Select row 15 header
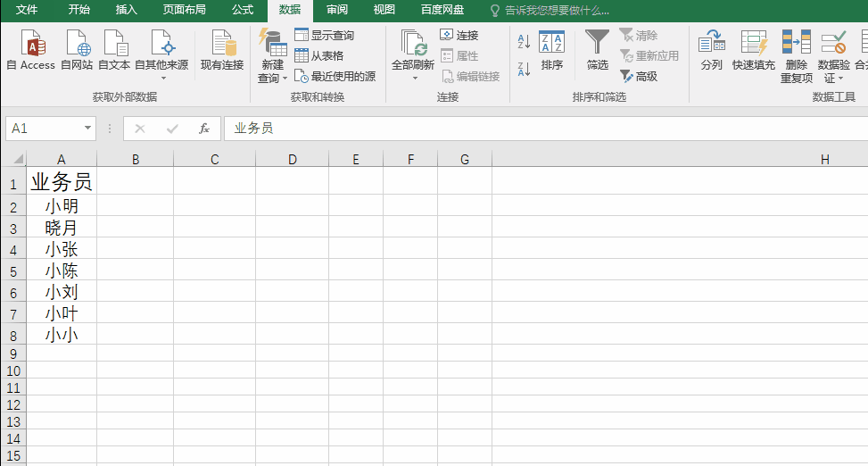868x466 pixels. click(x=13, y=456)
